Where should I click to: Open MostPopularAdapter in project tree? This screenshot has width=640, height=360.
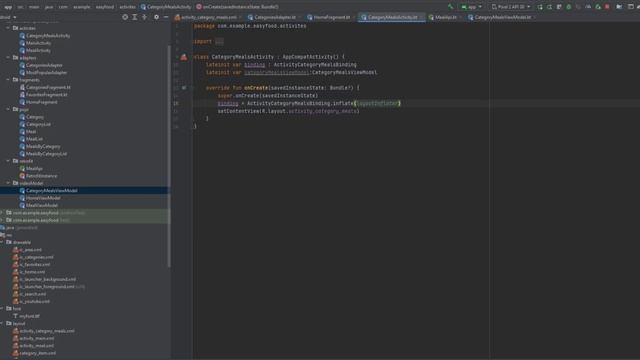tap(43, 72)
